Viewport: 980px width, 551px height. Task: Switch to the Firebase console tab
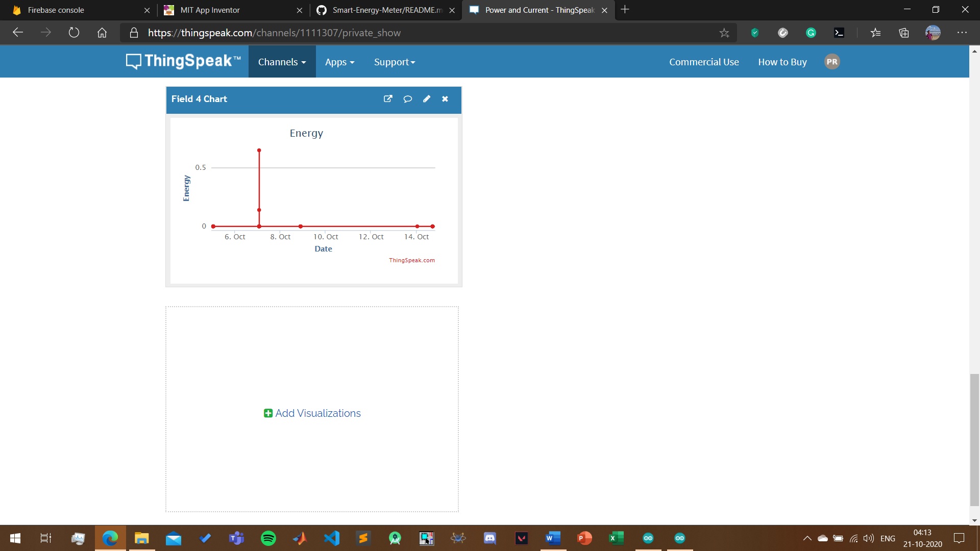click(56, 10)
